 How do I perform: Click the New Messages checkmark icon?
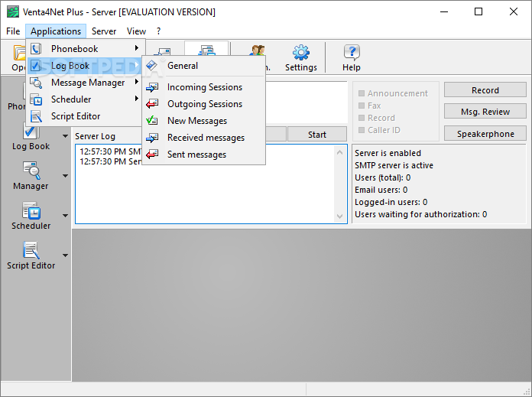tap(151, 121)
